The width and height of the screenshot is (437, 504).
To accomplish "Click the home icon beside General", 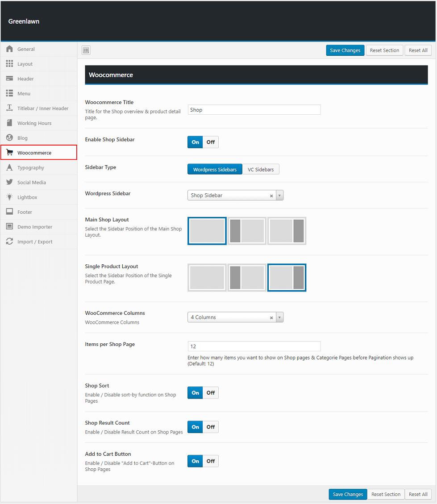I will pyautogui.click(x=9, y=49).
